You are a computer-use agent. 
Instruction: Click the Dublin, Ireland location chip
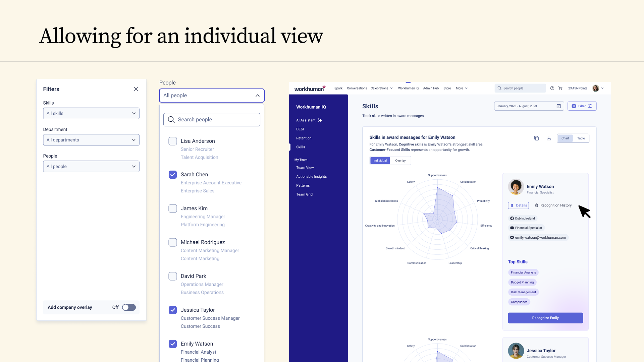tap(523, 219)
